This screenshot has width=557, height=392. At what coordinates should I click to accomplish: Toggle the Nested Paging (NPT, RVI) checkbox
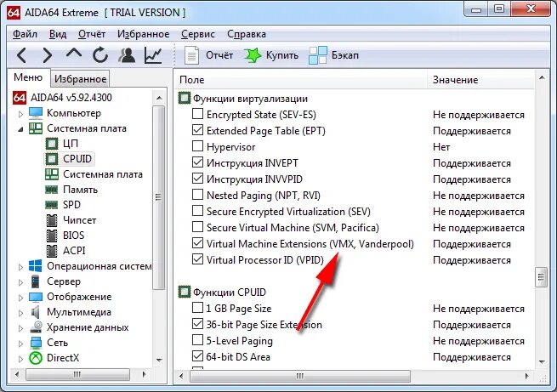point(197,195)
